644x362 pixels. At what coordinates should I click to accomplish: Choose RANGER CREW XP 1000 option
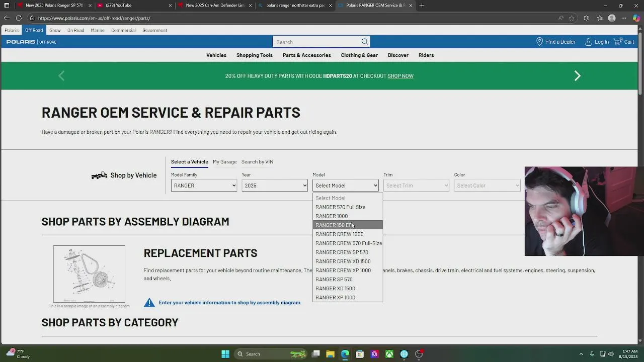coord(348,270)
